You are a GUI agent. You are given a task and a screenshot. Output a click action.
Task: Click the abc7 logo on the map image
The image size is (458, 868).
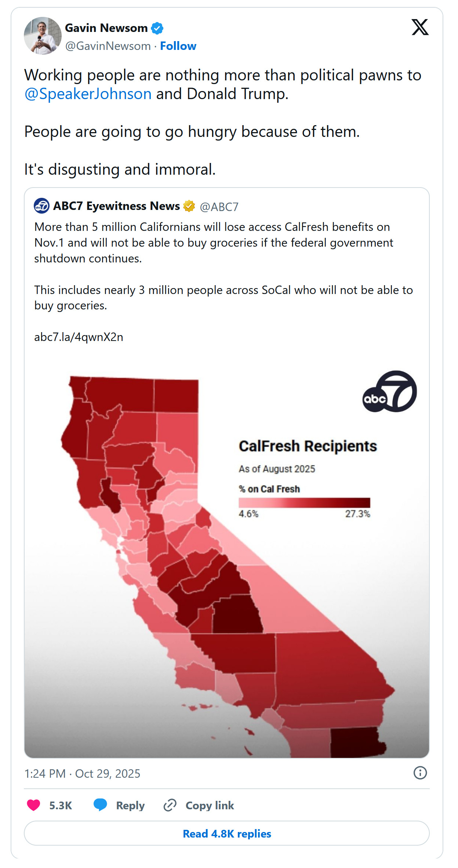pos(389,392)
